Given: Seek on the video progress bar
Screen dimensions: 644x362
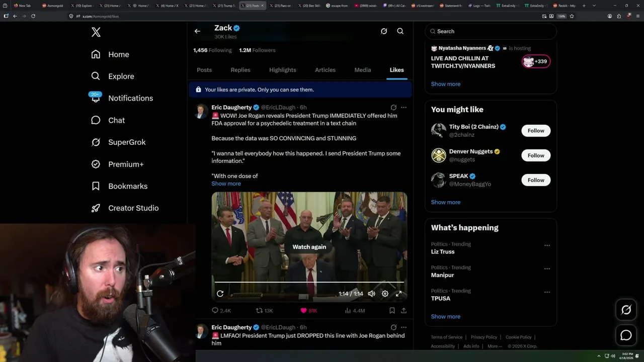Looking at the screenshot, I should click(x=309, y=282).
